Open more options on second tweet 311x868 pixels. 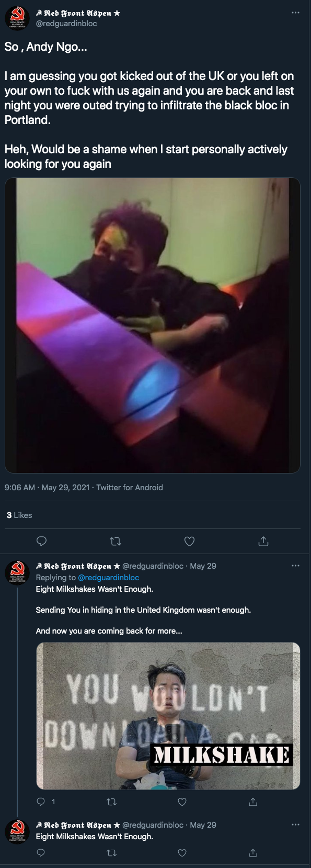click(x=296, y=566)
